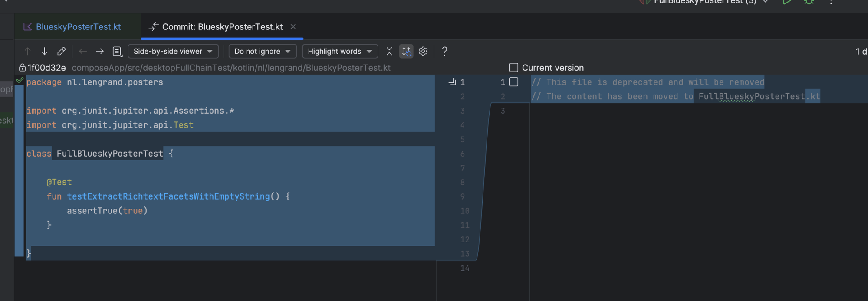Click the revert chunk arrow at line 1
The width and height of the screenshot is (868, 301).
click(x=452, y=82)
